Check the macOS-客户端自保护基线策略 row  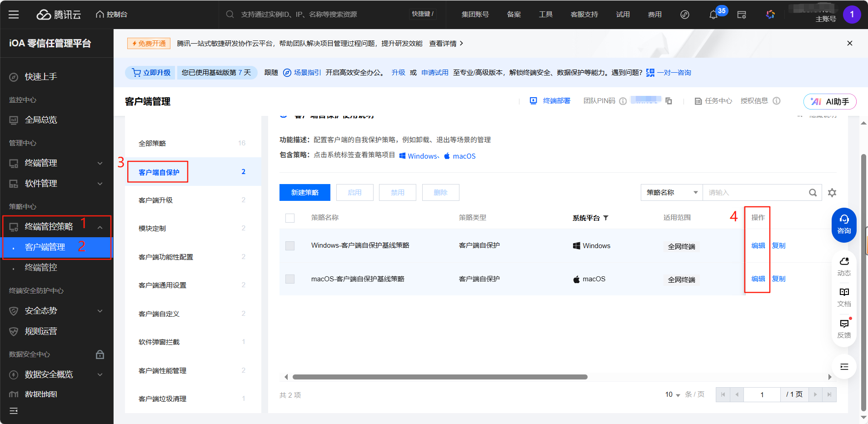289,279
